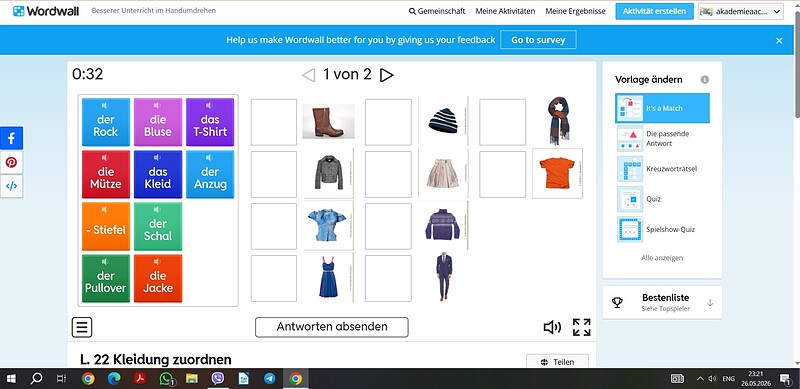Click the blue dress picture

(329, 277)
